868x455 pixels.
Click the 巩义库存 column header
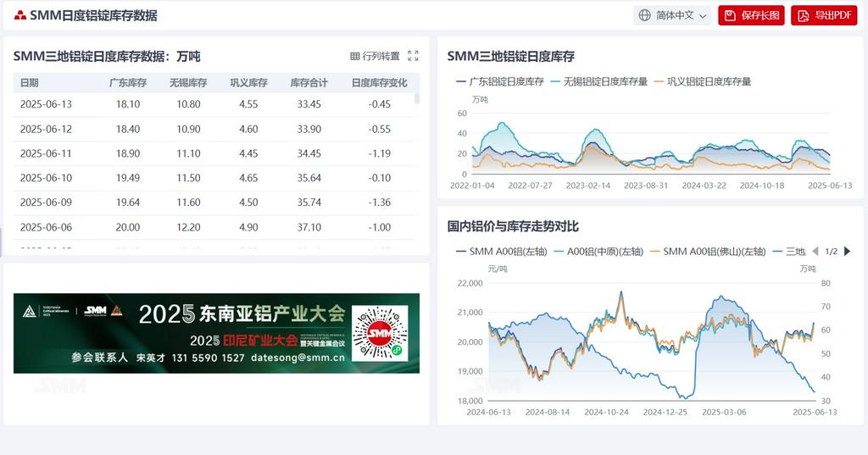coord(248,82)
